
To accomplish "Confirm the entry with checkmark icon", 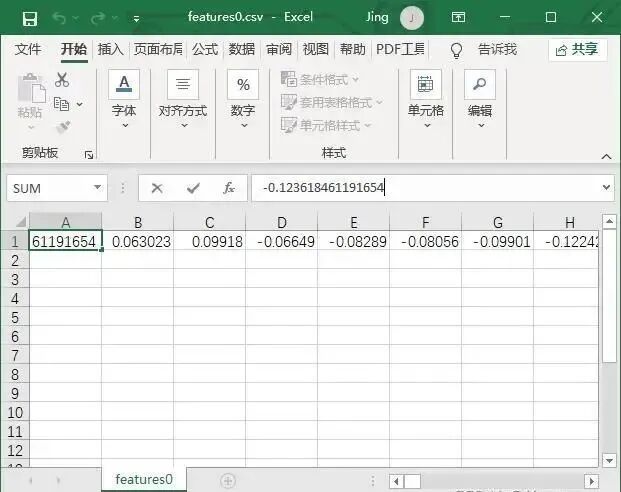I will point(193,188).
